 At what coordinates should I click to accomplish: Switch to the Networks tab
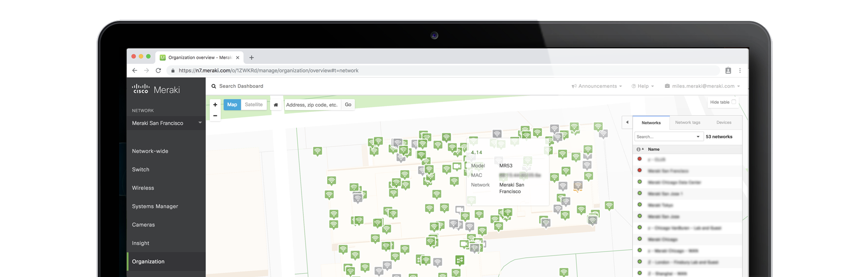point(651,123)
